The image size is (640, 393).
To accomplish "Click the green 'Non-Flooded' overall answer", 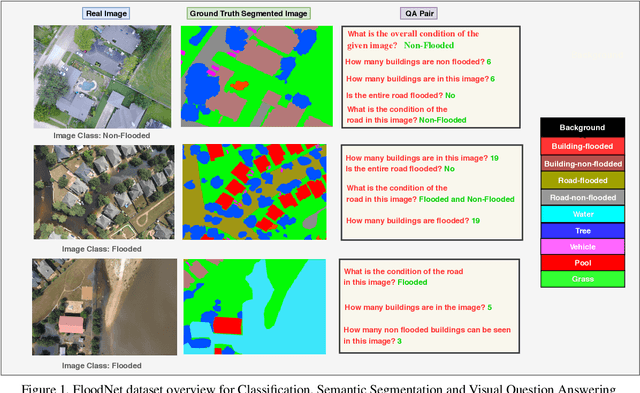I will pos(429,45).
